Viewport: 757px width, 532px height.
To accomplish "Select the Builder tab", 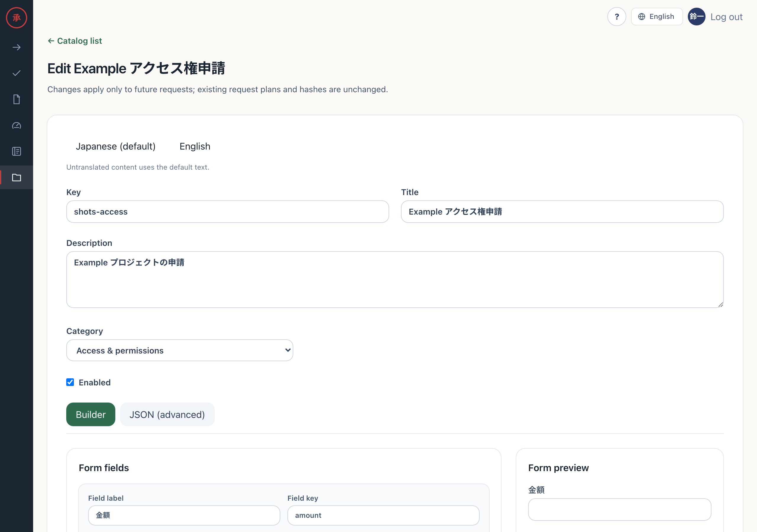I will point(91,414).
